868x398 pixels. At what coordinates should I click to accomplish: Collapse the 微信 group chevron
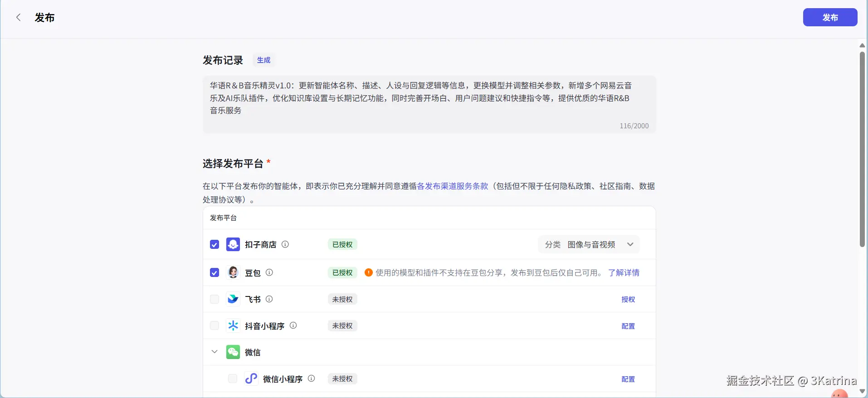(x=215, y=352)
